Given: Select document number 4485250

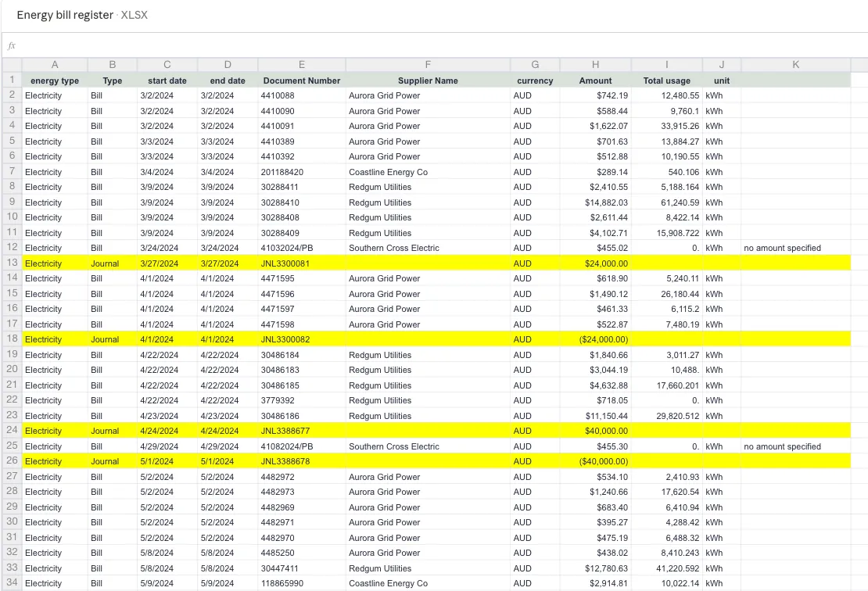Looking at the screenshot, I should pos(302,552).
